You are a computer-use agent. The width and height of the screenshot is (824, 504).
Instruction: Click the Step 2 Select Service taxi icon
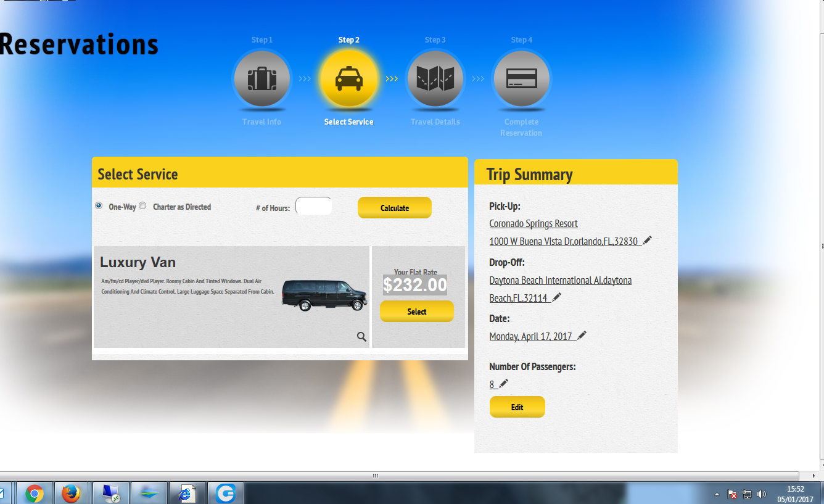click(348, 79)
